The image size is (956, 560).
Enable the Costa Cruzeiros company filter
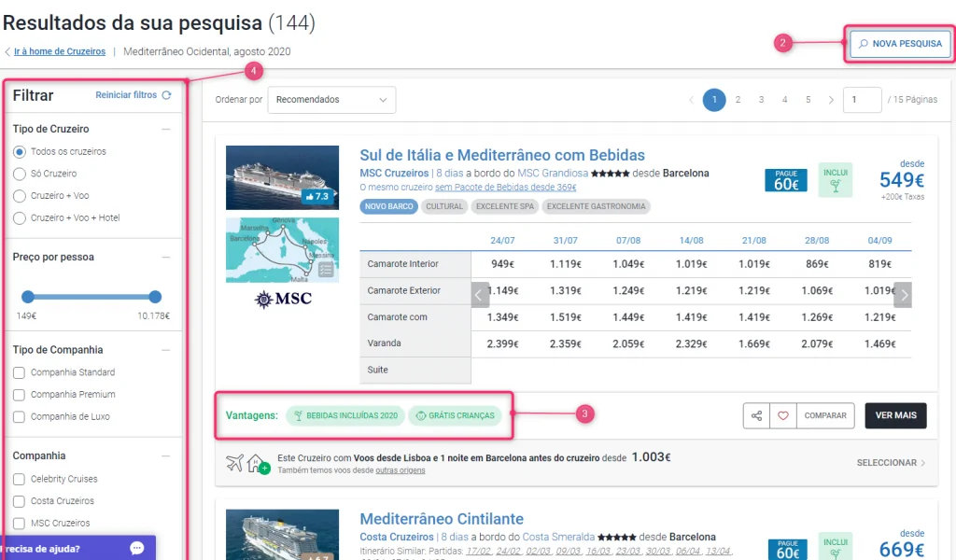point(20,501)
